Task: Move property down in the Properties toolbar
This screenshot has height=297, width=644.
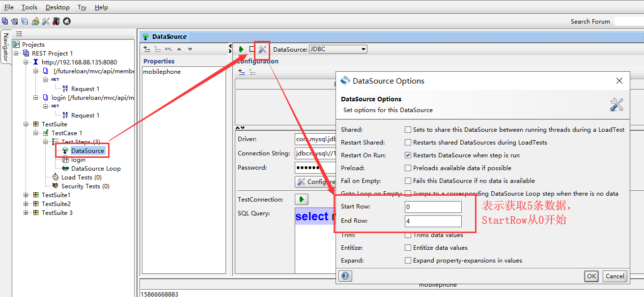Action: 190,49
